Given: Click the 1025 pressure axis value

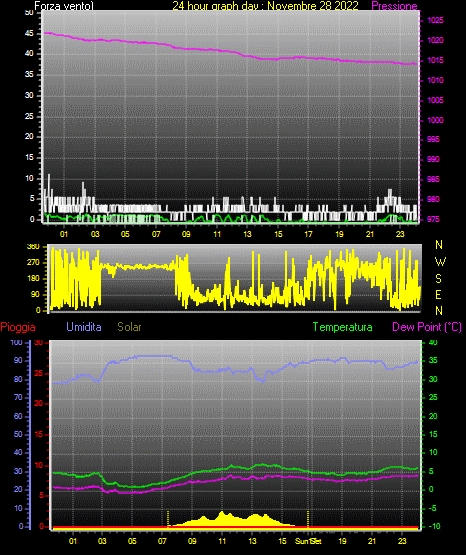Looking at the screenshot, I should (435, 20).
